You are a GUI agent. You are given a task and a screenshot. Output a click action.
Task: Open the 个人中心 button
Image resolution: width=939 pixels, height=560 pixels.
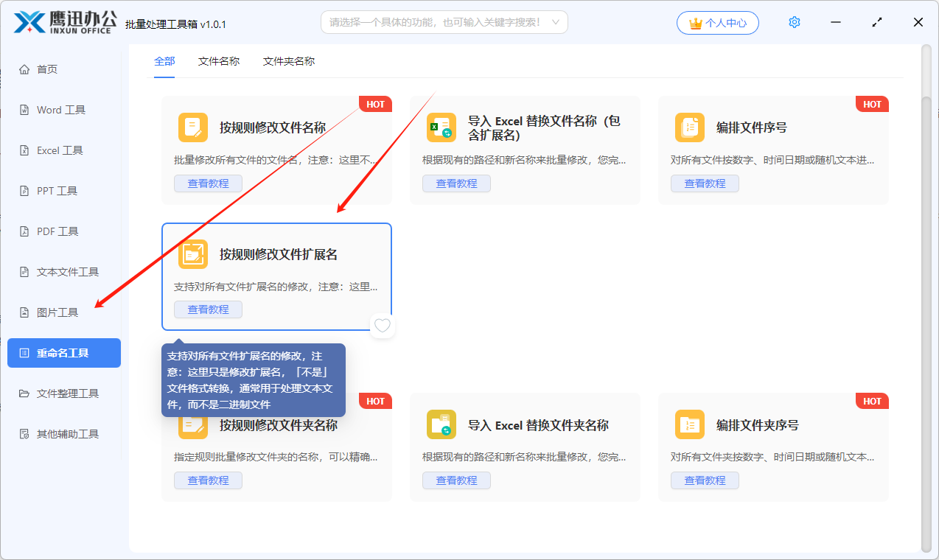(717, 23)
